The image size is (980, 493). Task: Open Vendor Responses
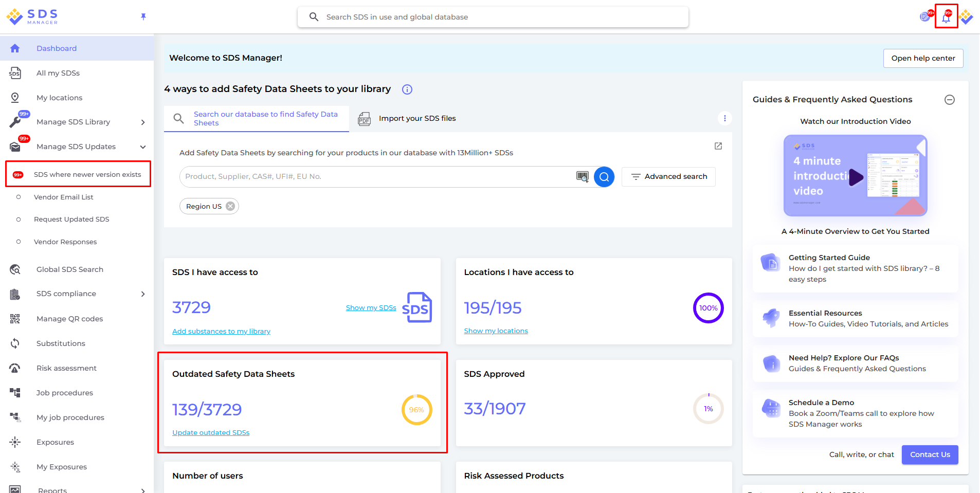click(65, 242)
